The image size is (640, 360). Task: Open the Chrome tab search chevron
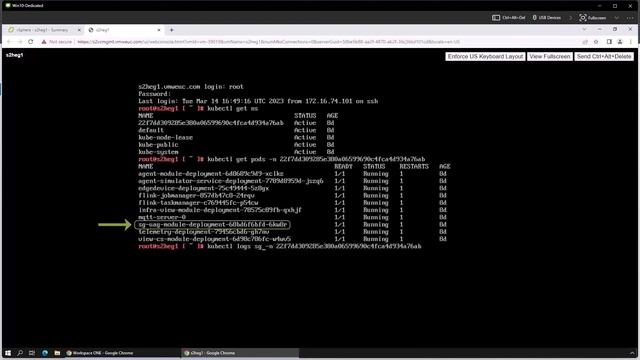click(584, 29)
